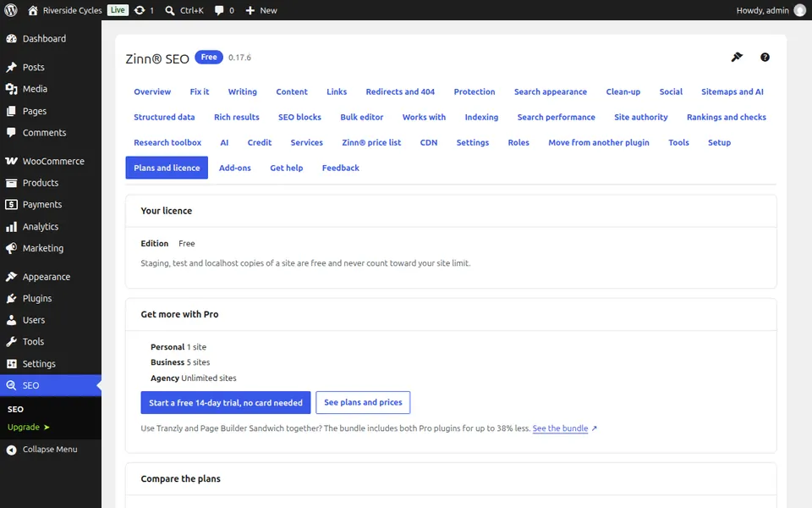The image size is (812, 508).
Task: Open Analytics bar chart icon
Action: 11,227
